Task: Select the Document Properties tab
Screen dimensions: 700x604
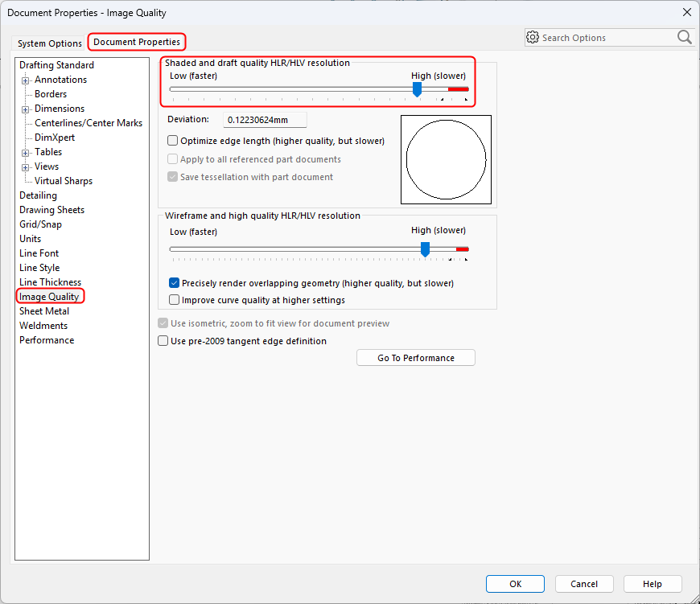Action: pyautogui.click(x=137, y=42)
